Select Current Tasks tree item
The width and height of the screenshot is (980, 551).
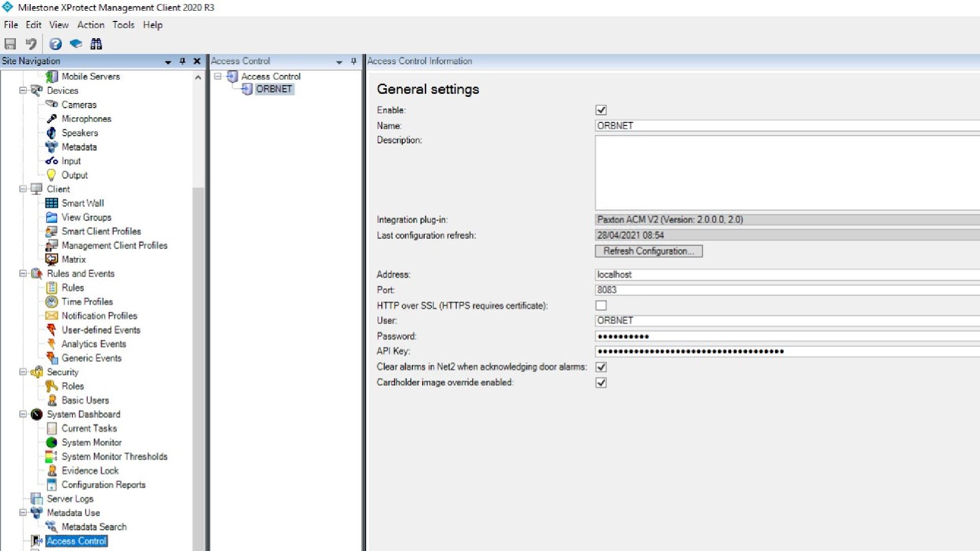tap(89, 429)
